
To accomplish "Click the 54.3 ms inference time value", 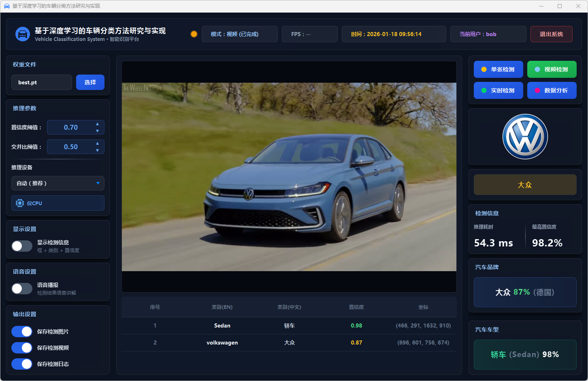I will click(494, 243).
